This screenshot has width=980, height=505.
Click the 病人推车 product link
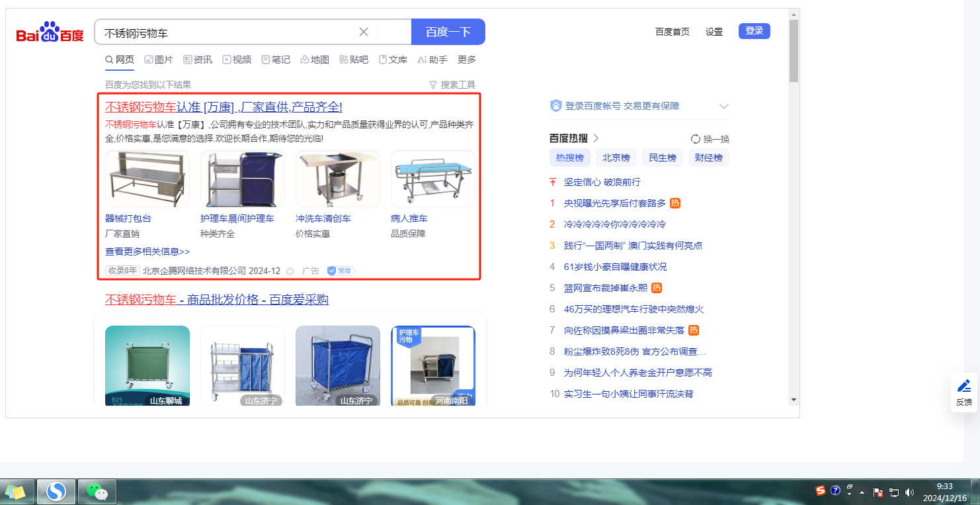(x=409, y=218)
